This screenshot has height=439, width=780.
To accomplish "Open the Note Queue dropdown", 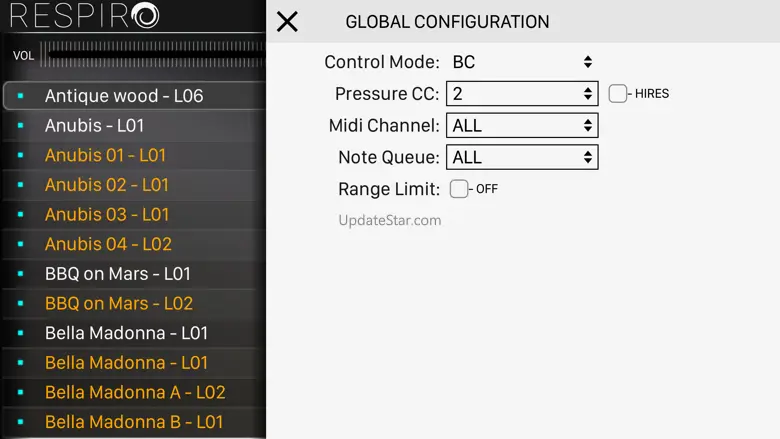I will click(522, 157).
